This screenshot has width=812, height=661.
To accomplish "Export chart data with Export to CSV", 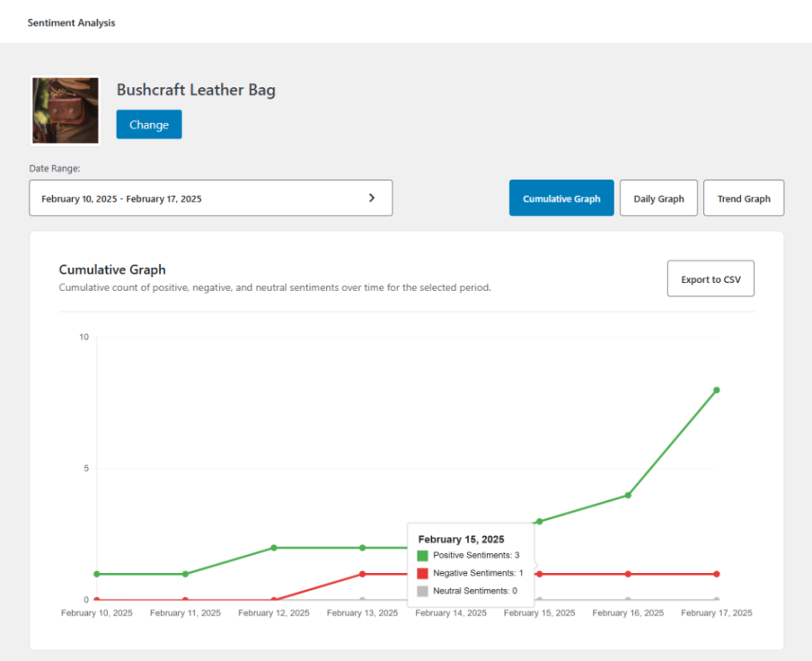I will point(710,279).
